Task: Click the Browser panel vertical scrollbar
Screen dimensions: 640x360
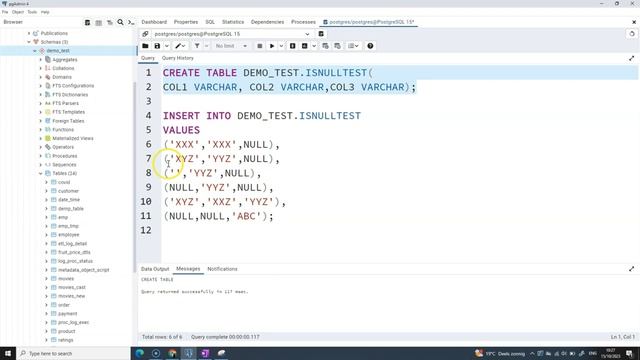Action: tap(135, 178)
